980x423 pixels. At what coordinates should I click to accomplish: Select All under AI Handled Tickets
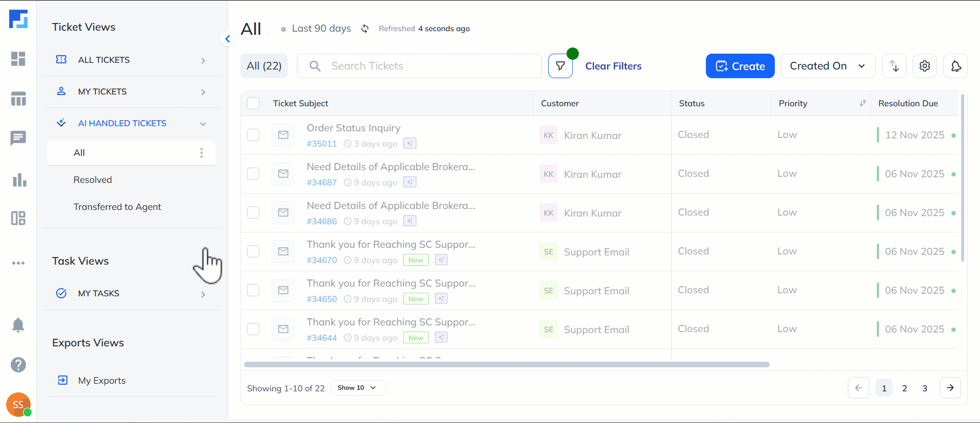point(131,153)
